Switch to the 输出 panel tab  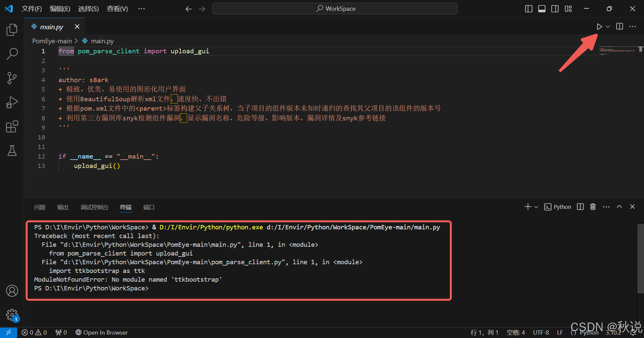click(63, 207)
